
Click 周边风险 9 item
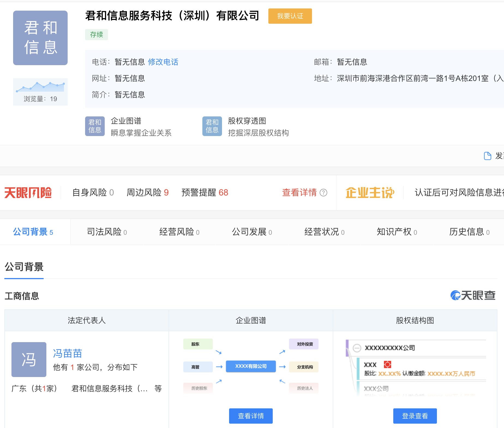coord(148,193)
